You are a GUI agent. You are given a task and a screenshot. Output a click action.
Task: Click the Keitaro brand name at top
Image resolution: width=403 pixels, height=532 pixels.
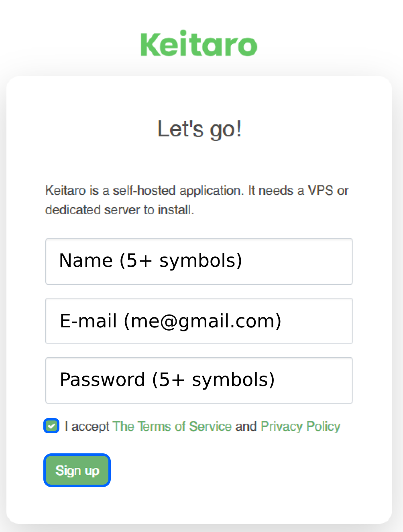click(199, 44)
